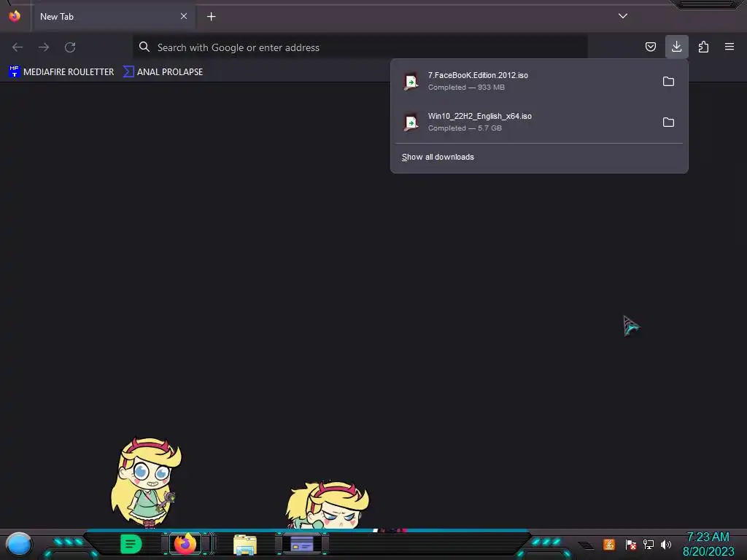Open File Explorer from the taskbar
Viewport: 747px width, 560px height.
pos(245,545)
